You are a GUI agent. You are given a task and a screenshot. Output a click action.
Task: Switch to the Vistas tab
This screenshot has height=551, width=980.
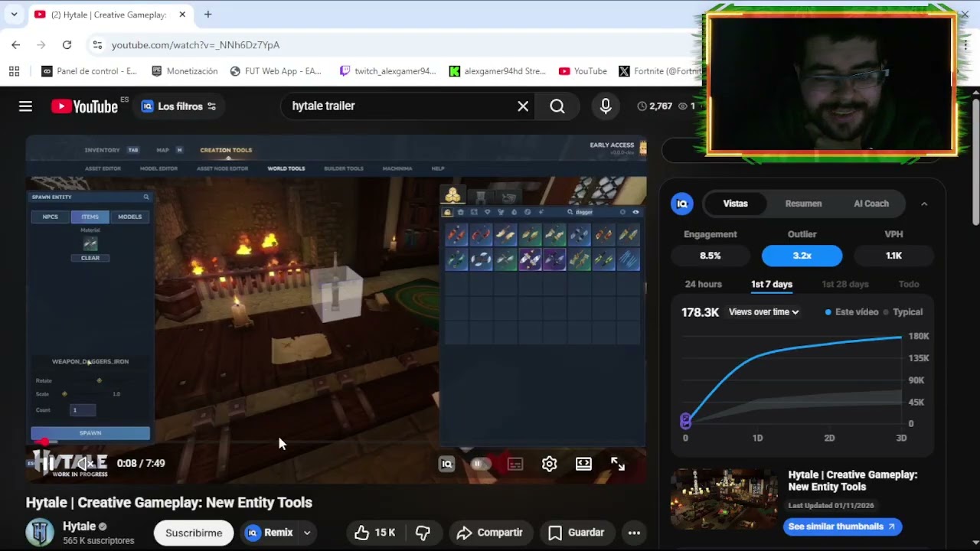(x=735, y=204)
